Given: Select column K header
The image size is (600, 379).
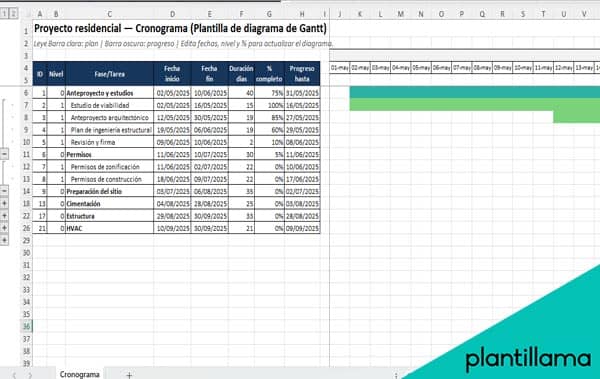Looking at the screenshot, I should (360, 14).
